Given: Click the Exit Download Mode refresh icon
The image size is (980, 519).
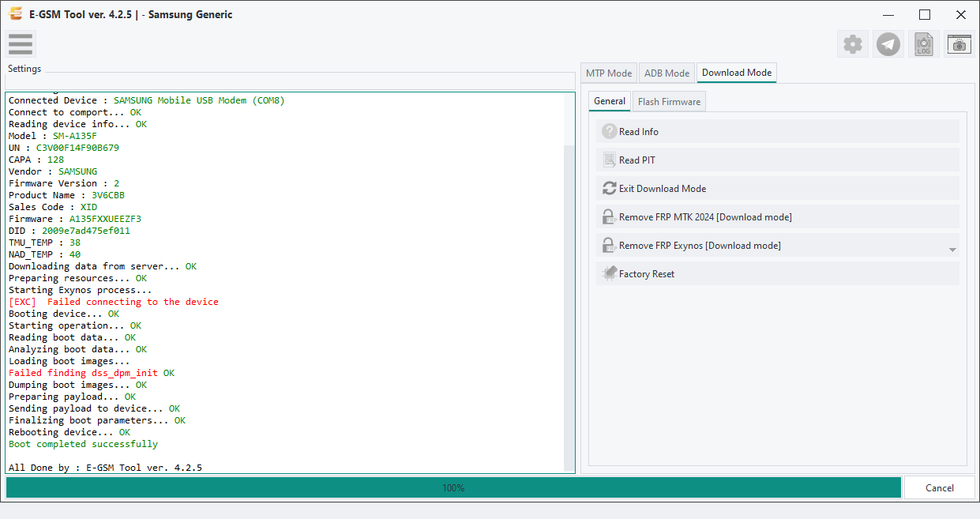Looking at the screenshot, I should tap(609, 189).
